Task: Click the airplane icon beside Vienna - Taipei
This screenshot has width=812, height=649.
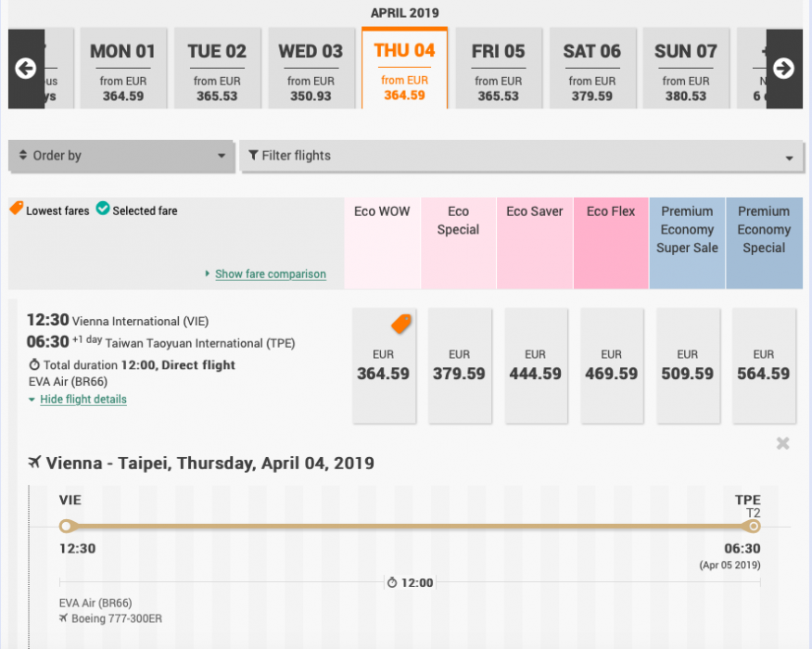Action: (35, 463)
